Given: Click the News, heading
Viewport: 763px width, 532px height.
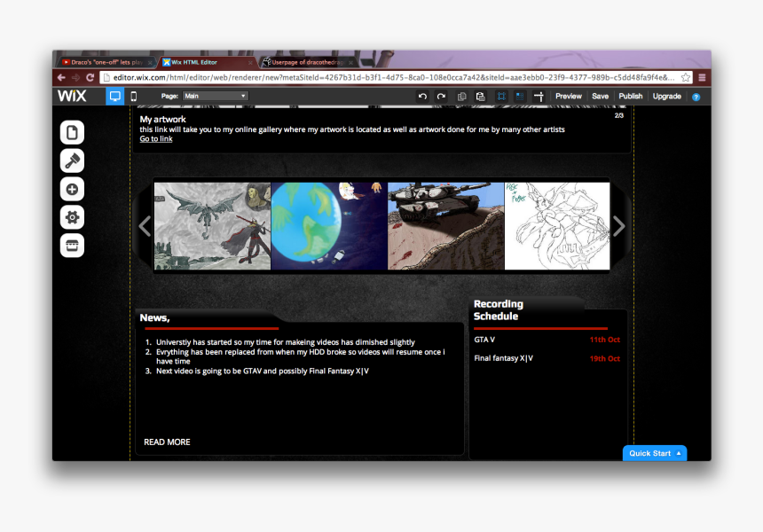Looking at the screenshot, I should pyautogui.click(x=154, y=317).
